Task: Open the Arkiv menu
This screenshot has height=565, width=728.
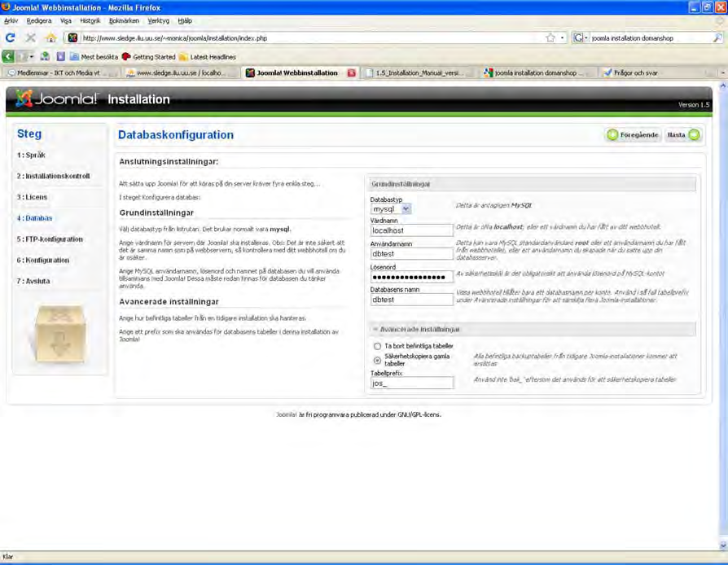Action: (x=11, y=21)
